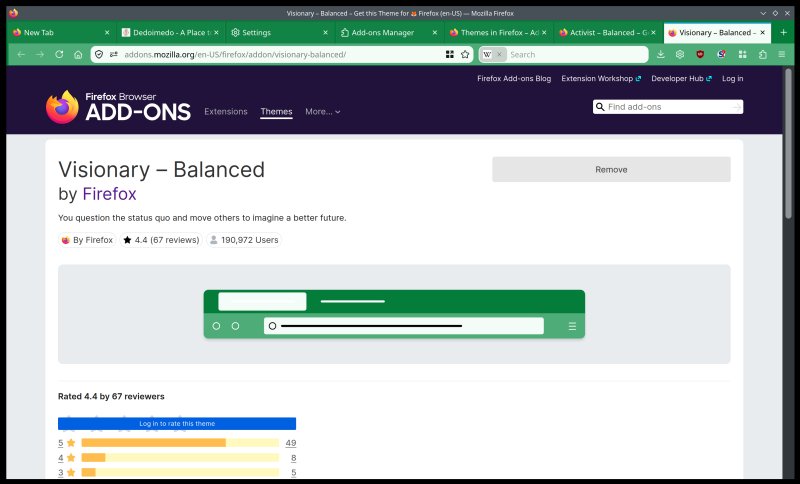Click the 'Rated 4.4 by 67 reviewers' text
Screen dimensions: 800x484
[x=111, y=396]
